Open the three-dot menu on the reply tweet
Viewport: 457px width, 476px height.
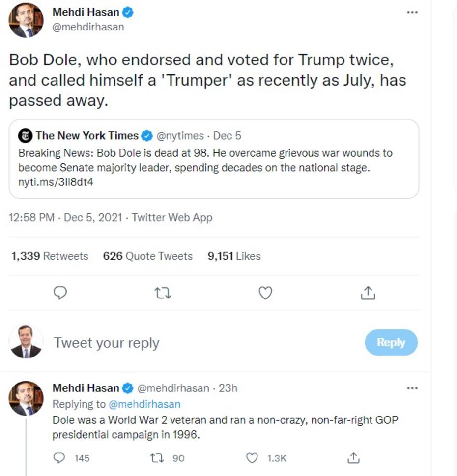pyautogui.click(x=412, y=388)
